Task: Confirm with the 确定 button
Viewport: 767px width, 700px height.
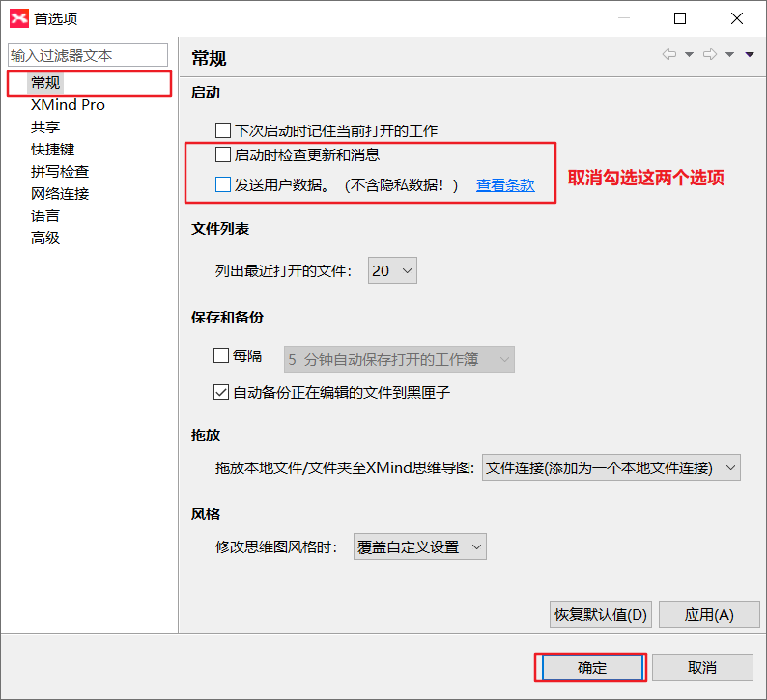Action: (592, 667)
